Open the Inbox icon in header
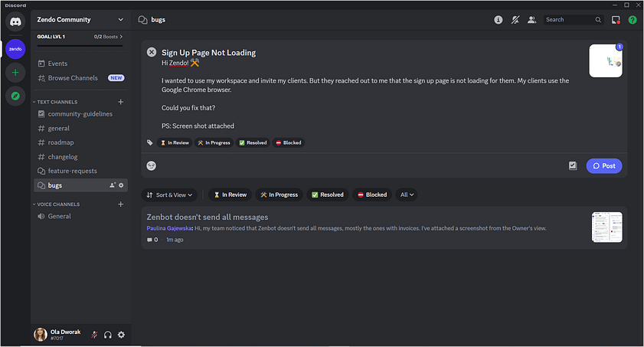 click(616, 20)
